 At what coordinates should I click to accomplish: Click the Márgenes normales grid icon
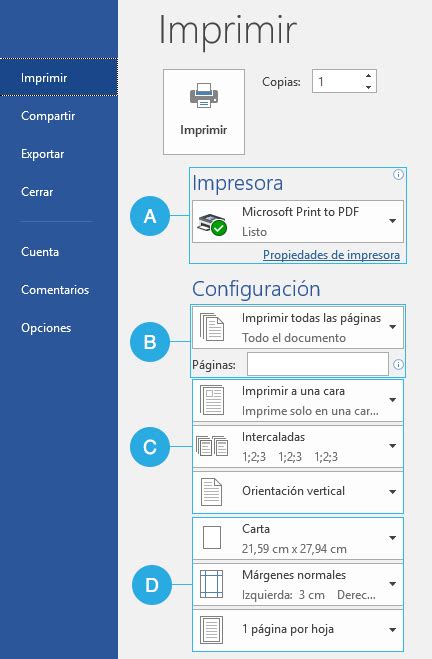point(211,584)
